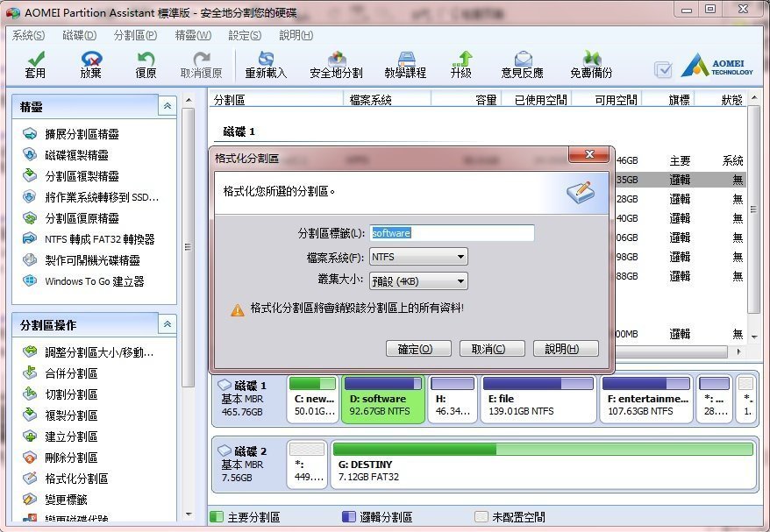Open the Cluster Size (叢集大小) dropdown

coord(418,281)
